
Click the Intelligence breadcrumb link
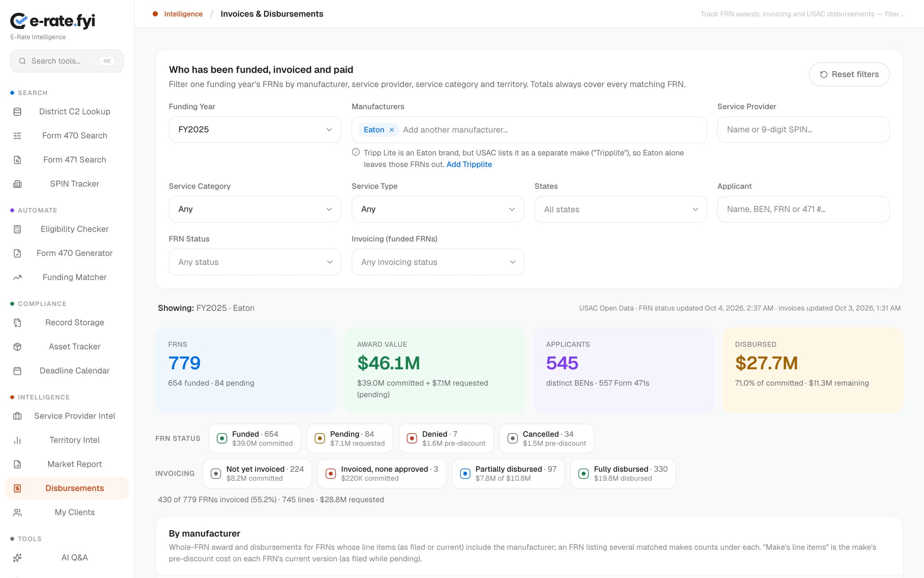click(x=183, y=14)
